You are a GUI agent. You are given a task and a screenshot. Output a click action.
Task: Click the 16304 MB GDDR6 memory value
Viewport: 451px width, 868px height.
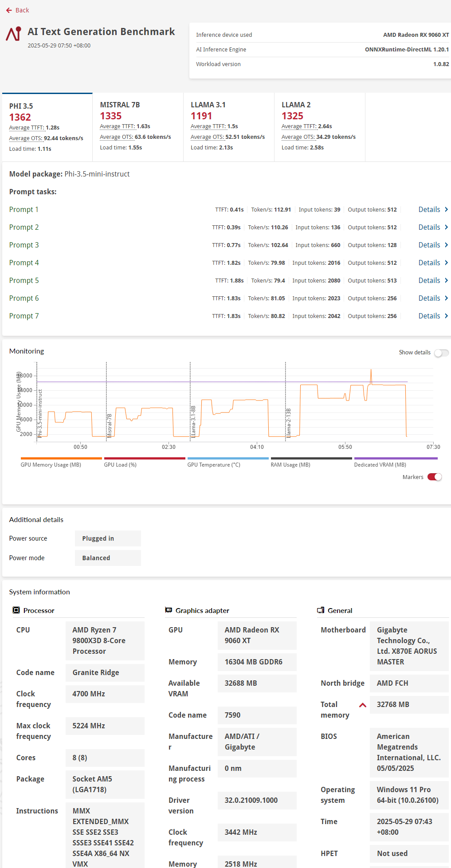[257, 662]
